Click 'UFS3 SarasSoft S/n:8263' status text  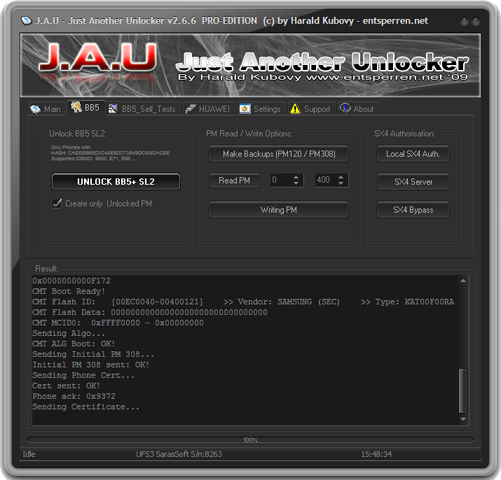pos(179,454)
